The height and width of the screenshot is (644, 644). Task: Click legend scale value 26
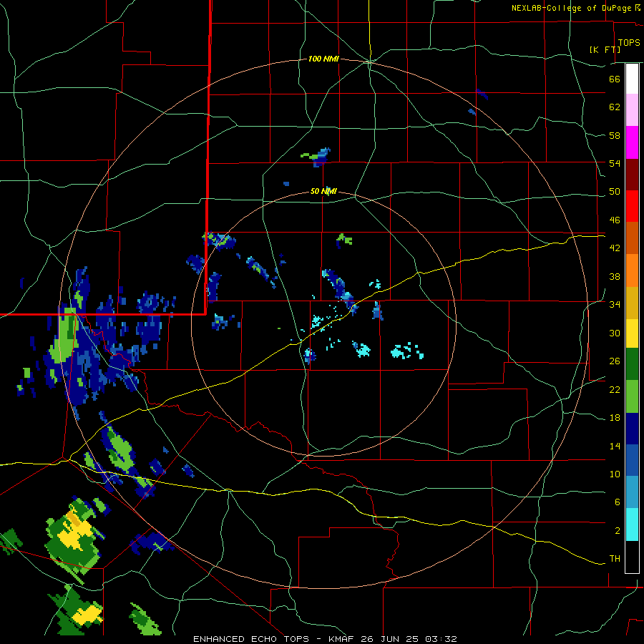pos(615,361)
